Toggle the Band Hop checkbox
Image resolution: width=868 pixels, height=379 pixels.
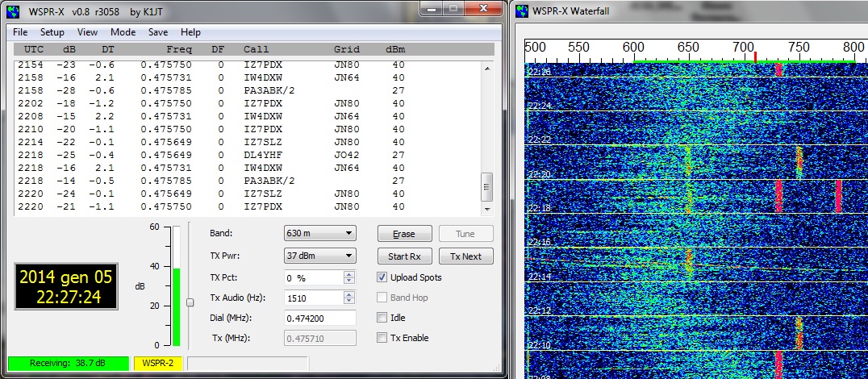382,298
